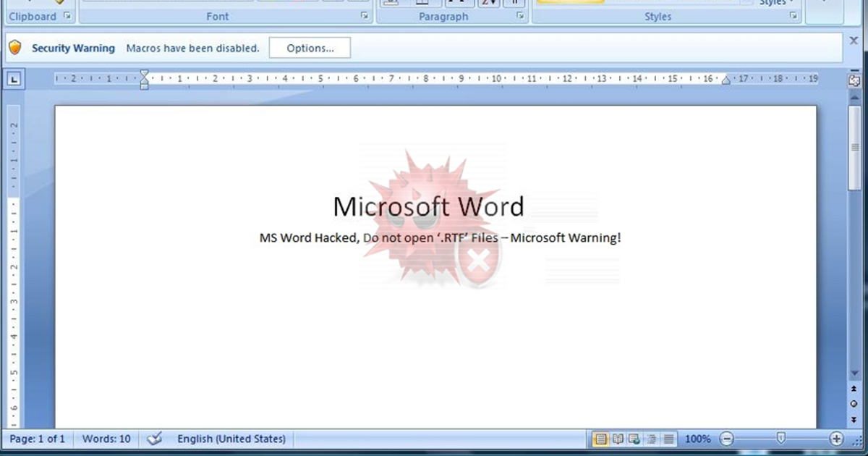
Task: Switch to Full Screen Reading view
Action: (x=618, y=439)
